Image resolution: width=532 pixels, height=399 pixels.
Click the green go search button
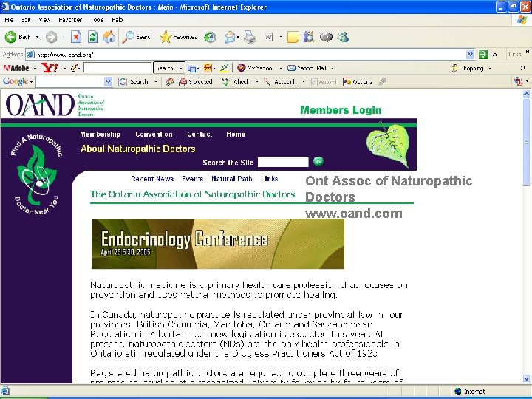tap(318, 161)
